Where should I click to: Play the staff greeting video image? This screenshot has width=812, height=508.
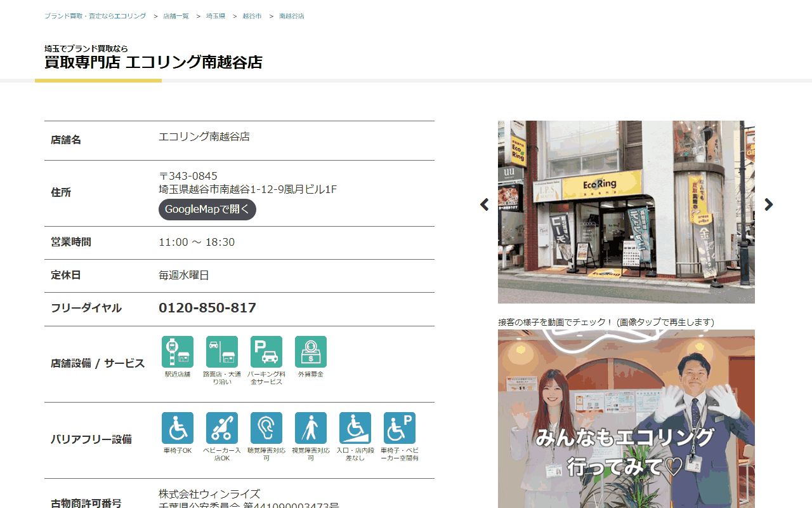coord(626,419)
